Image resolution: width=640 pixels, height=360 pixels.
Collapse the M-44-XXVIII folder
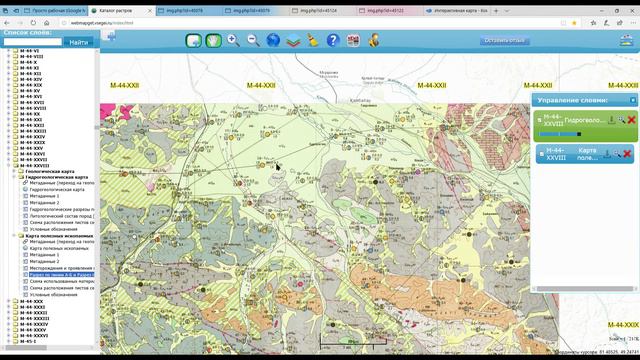click(9, 166)
